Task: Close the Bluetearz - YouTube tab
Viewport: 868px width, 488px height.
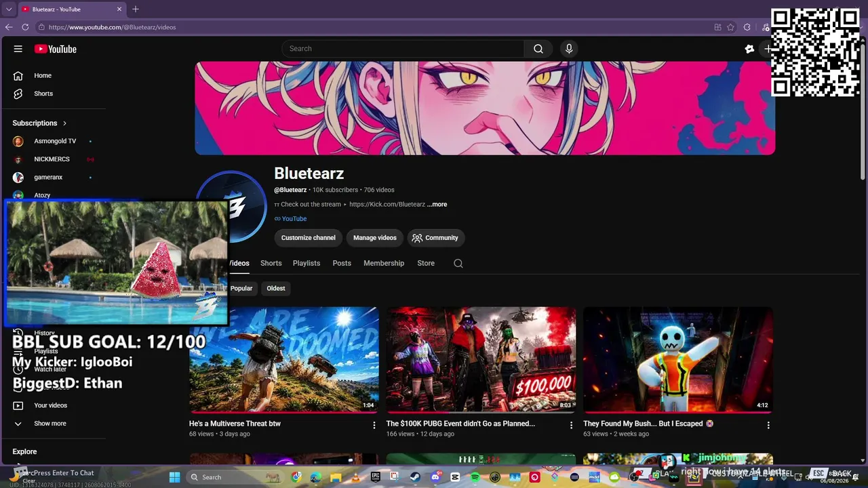Action: pos(119,9)
